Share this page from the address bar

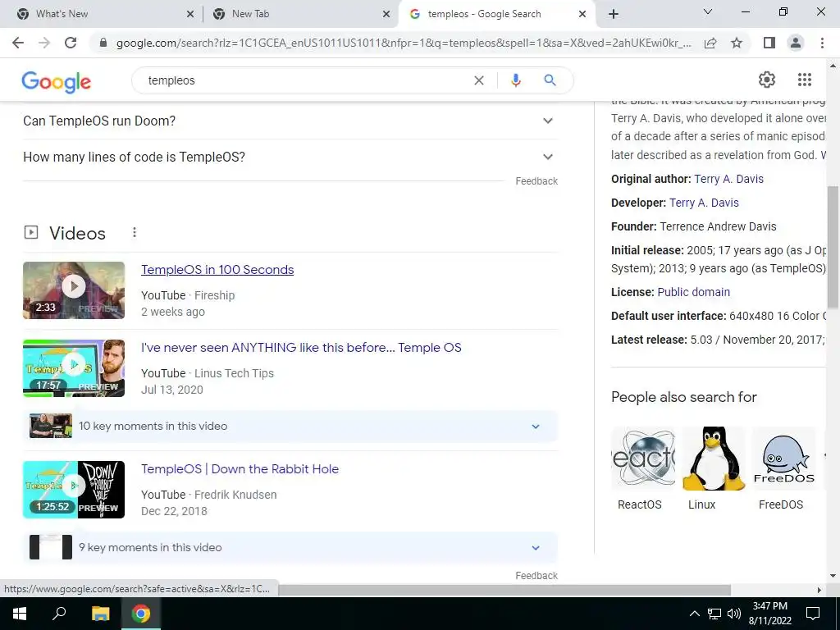[710, 43]
